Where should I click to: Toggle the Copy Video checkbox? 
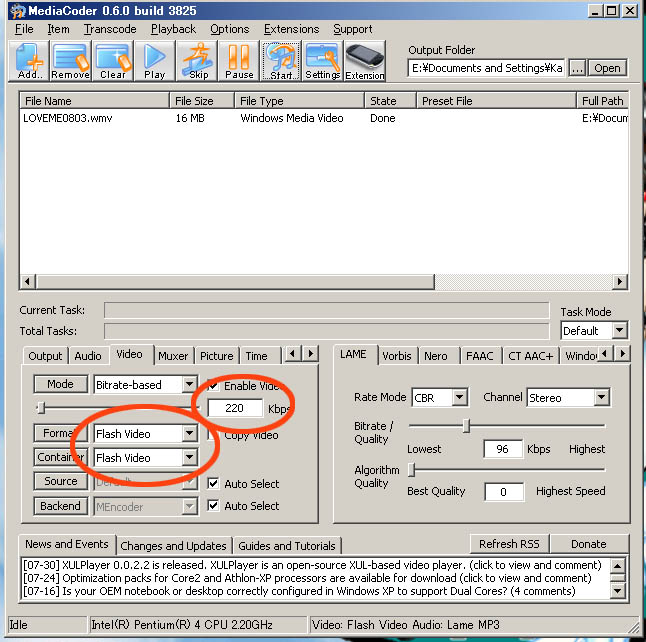(212, 434)
